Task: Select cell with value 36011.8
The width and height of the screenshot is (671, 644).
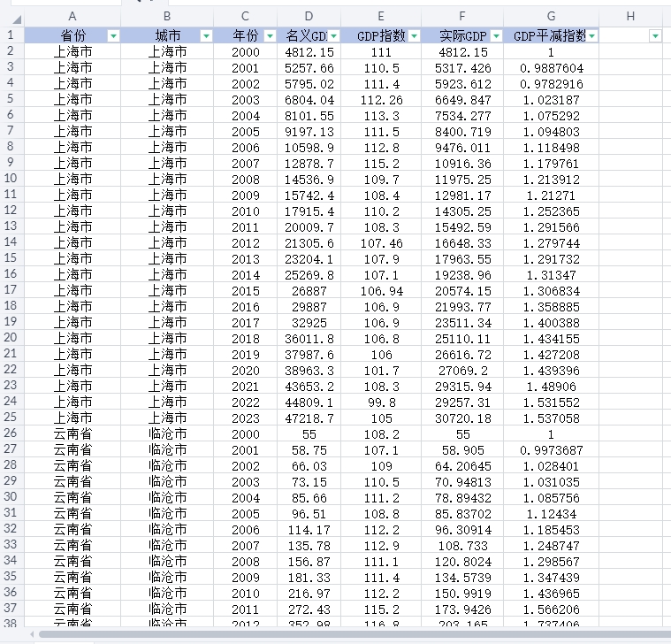Action: point(309,338)
